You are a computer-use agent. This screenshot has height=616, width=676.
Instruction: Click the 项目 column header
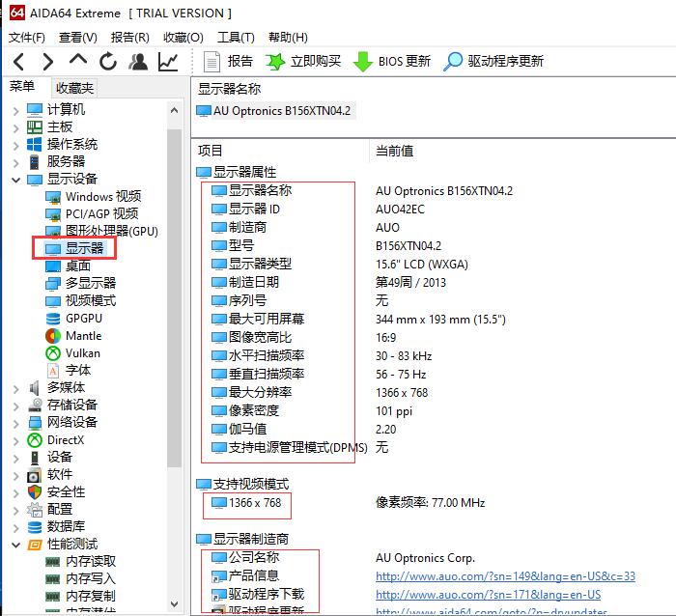click(x=210, y=151)
